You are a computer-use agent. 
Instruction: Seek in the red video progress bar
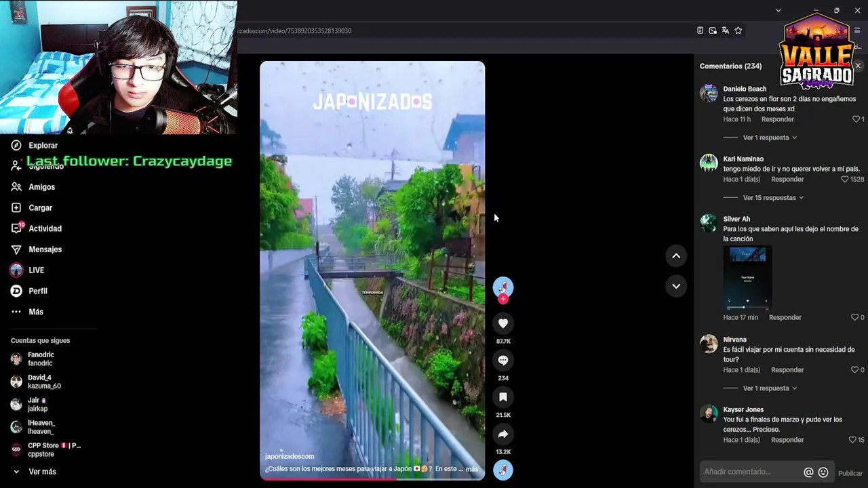[372, 479]
